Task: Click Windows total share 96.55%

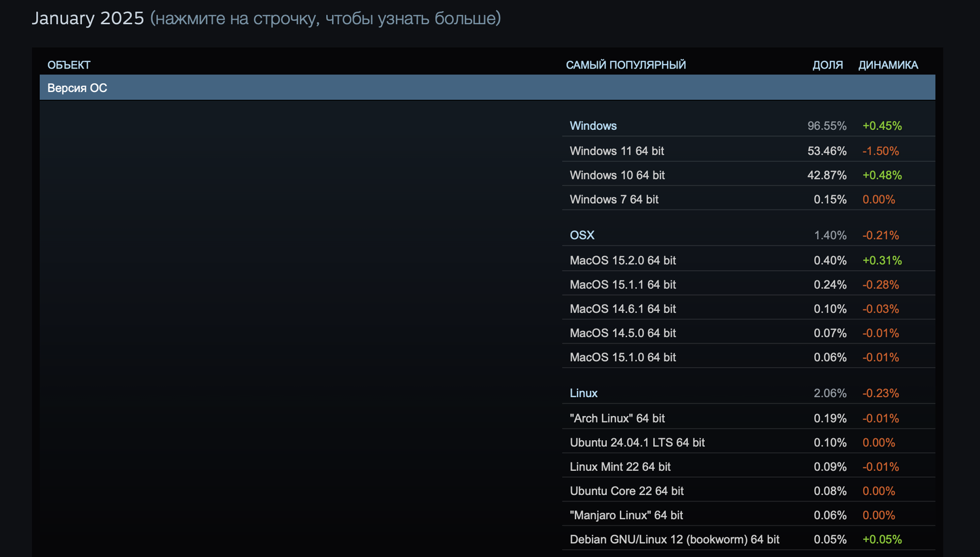Action: click(827, 126)
